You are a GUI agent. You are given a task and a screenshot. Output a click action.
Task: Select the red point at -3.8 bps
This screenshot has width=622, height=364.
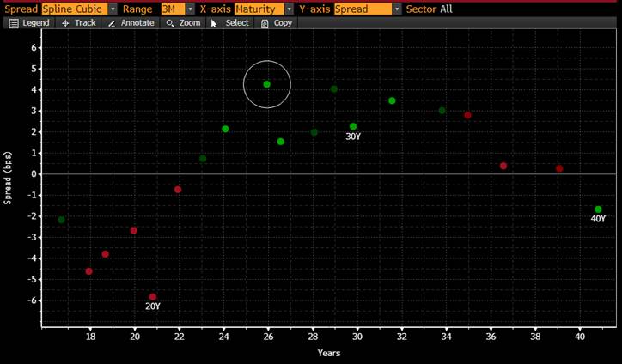[105, 254]
